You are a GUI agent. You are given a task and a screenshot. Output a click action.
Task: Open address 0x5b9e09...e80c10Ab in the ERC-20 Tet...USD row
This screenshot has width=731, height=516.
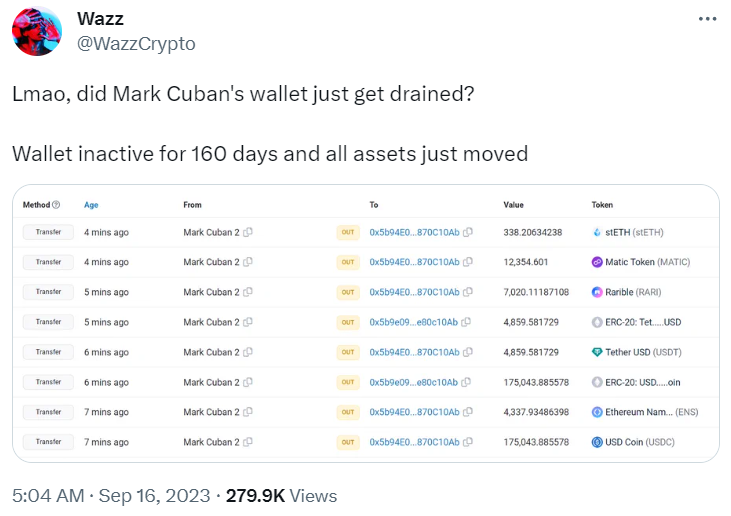414,322
